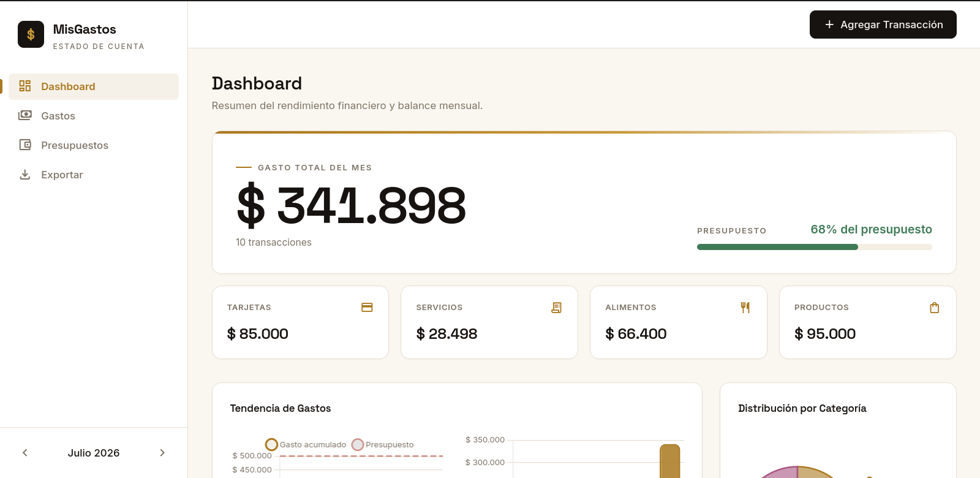Viewport: 980px width, 478px height.
Task: Click the Alimentos $ 66.400 amount
Action: pyautogui.click(x=636, y=334)
